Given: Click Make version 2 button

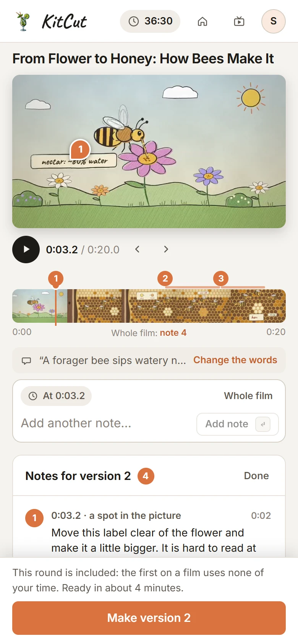Looking at the screenshot, I should [149, 618].
